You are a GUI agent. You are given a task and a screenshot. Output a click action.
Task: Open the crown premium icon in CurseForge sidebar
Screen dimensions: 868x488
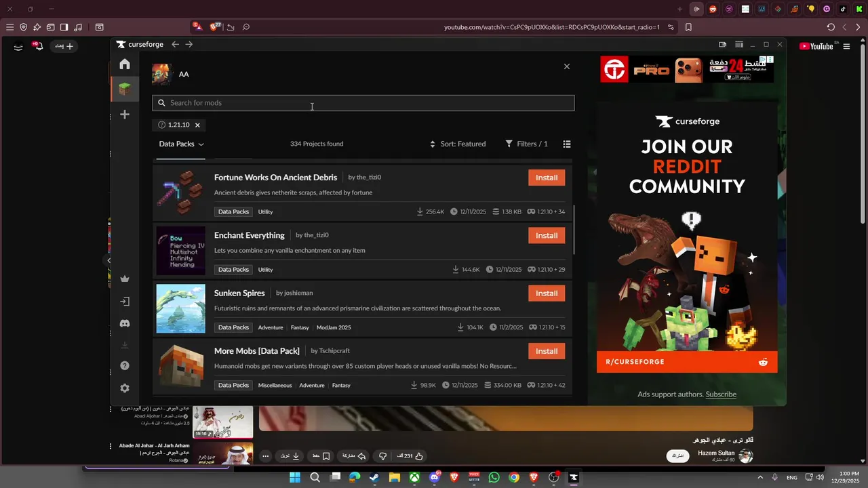pos(125,279)
